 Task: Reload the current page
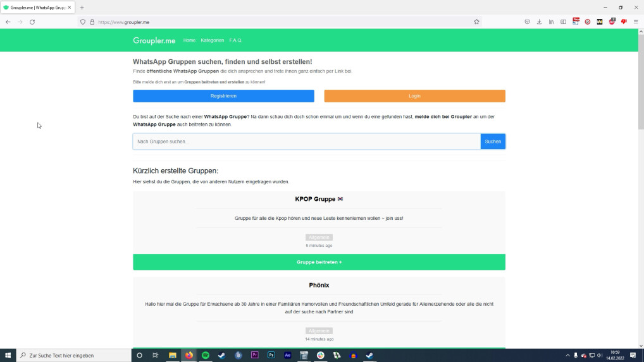click(x=32, y=21)
